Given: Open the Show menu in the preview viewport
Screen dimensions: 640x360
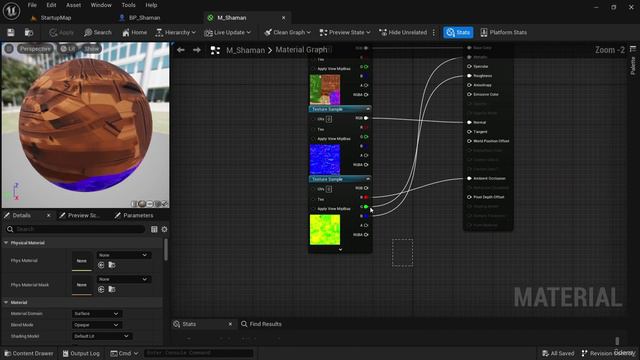Looking at the screenshot, I should coord(91,49).
